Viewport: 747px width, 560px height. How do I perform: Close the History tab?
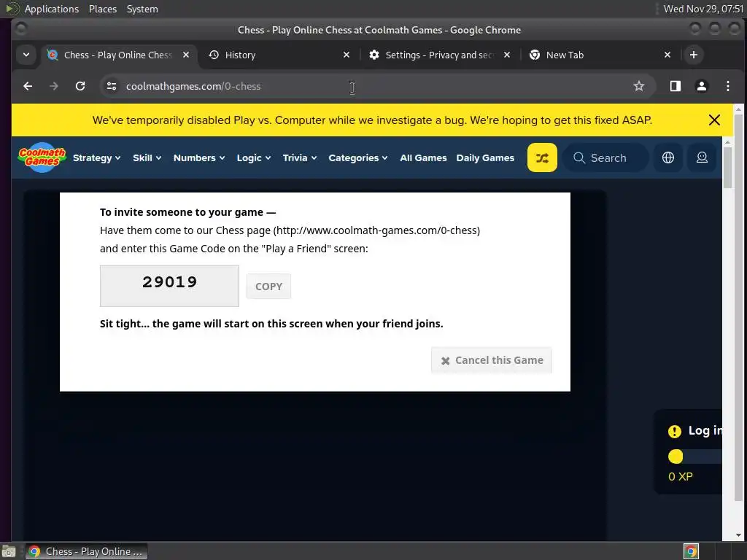tap(347, 55)
